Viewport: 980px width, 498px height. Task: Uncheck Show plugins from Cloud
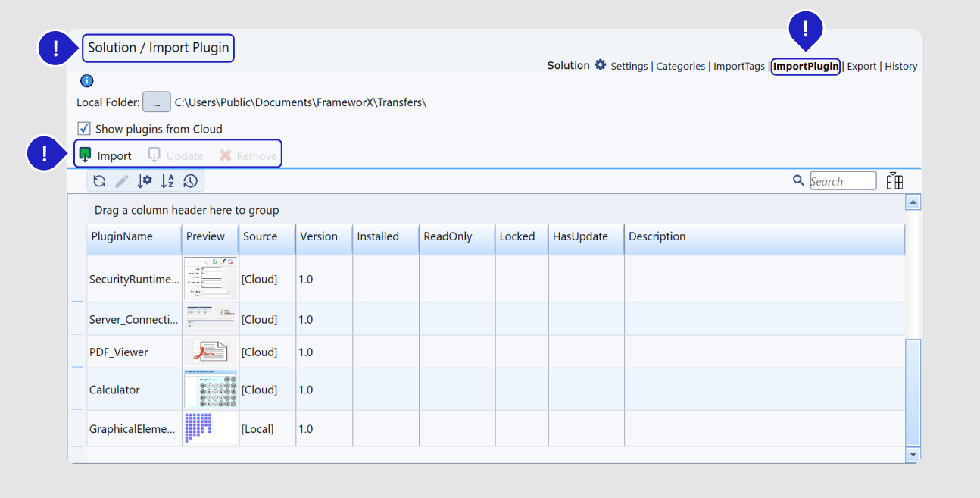pyautogui.click(x=85, y=129)
